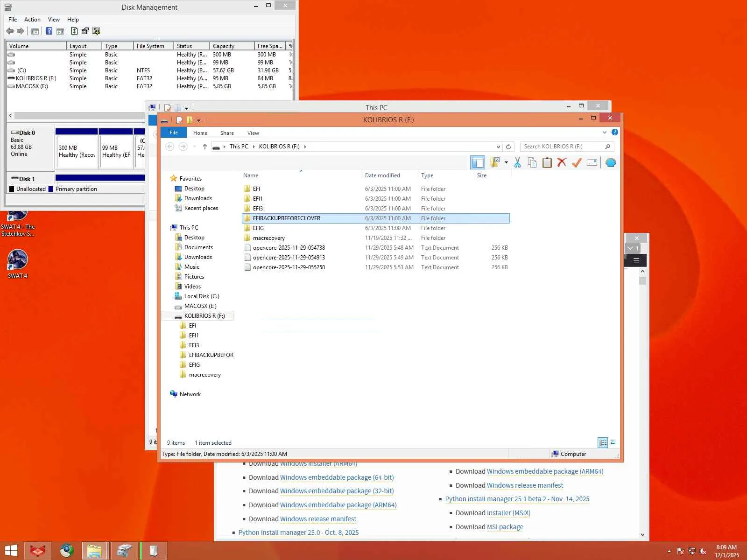Viewport: 747px width, 560px height.
Task: Expand breadcrumb arrow after KOLIBRIOS R (F:)
Action: pos(305,147)
